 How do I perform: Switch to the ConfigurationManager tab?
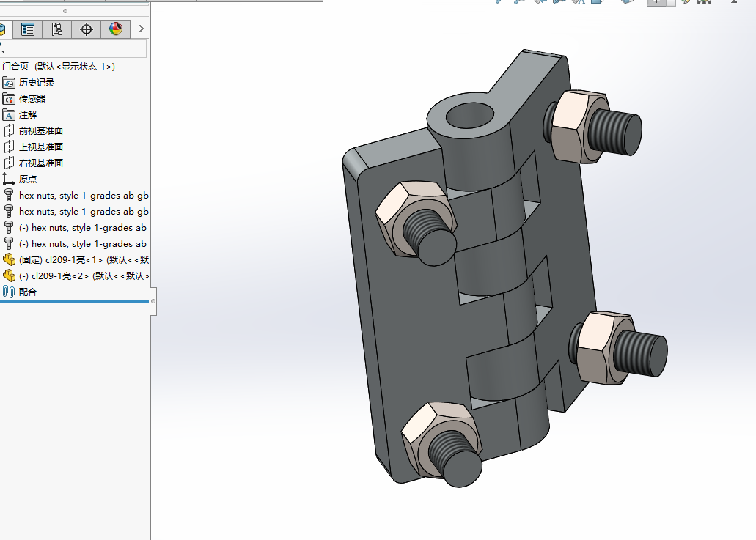(x=57, y=29)
